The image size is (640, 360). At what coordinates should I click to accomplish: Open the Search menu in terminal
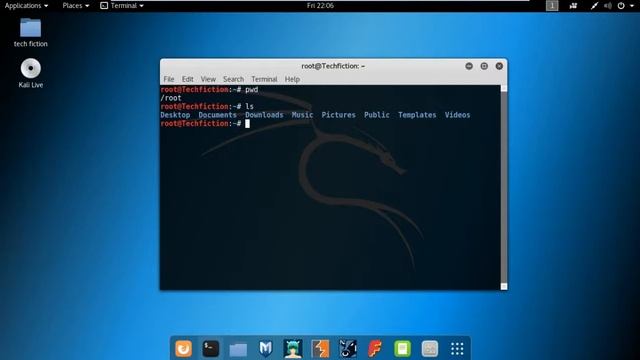233,79
